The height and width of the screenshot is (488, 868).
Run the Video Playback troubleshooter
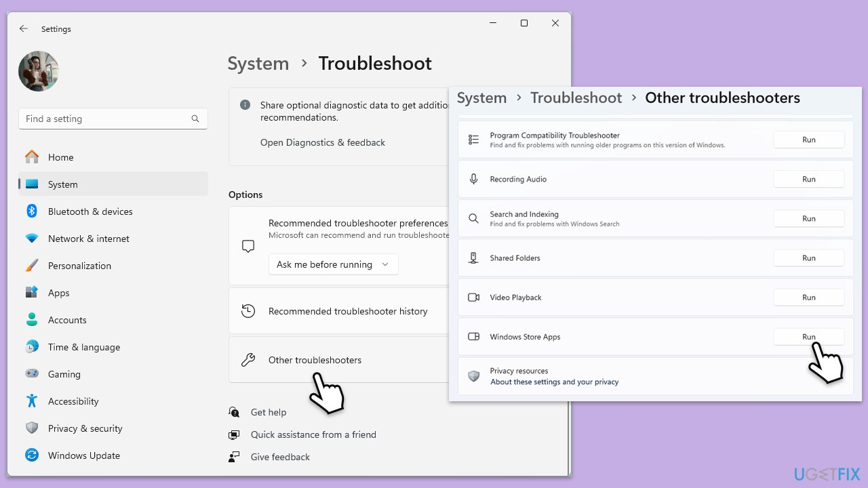(809, 297)
